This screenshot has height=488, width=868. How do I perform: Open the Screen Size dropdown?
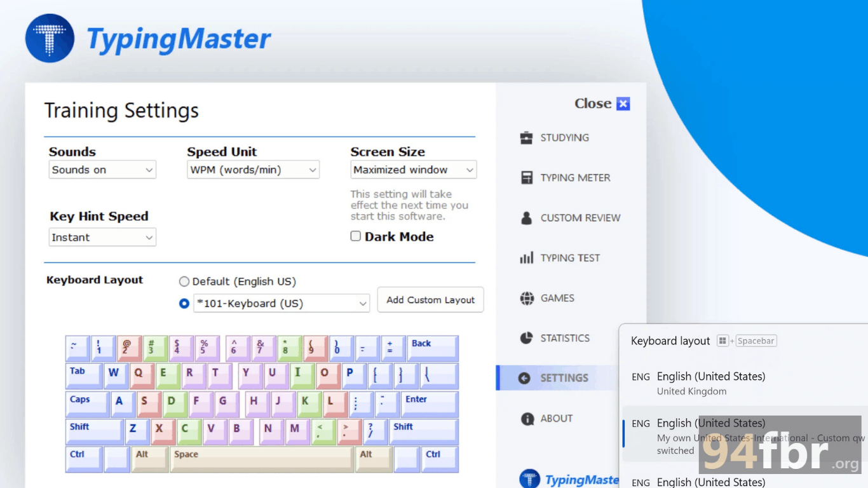[413, 170]
